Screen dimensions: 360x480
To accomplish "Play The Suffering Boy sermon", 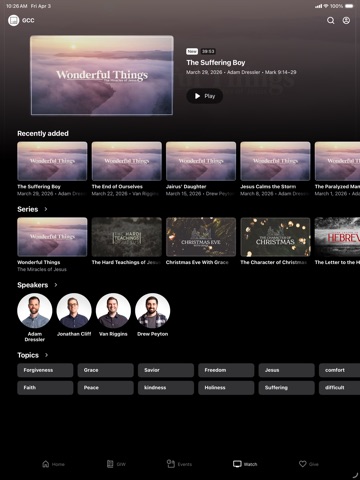I will (205, 96).
